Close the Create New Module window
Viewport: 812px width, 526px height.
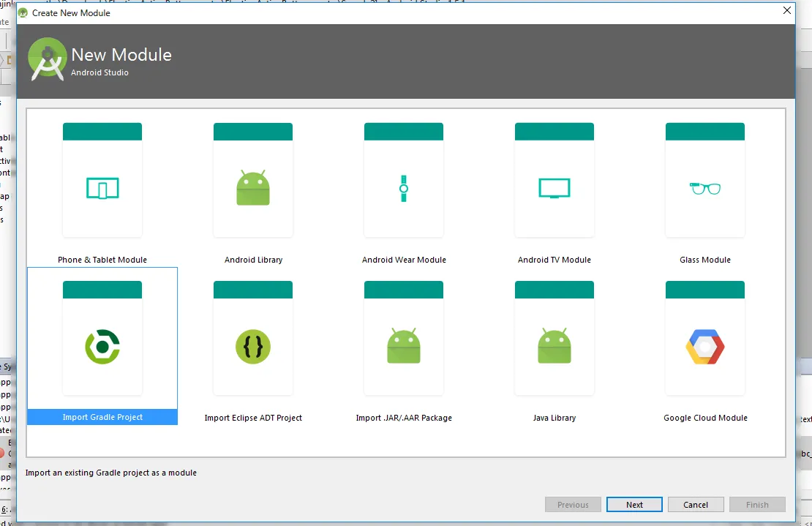[786, 10]
